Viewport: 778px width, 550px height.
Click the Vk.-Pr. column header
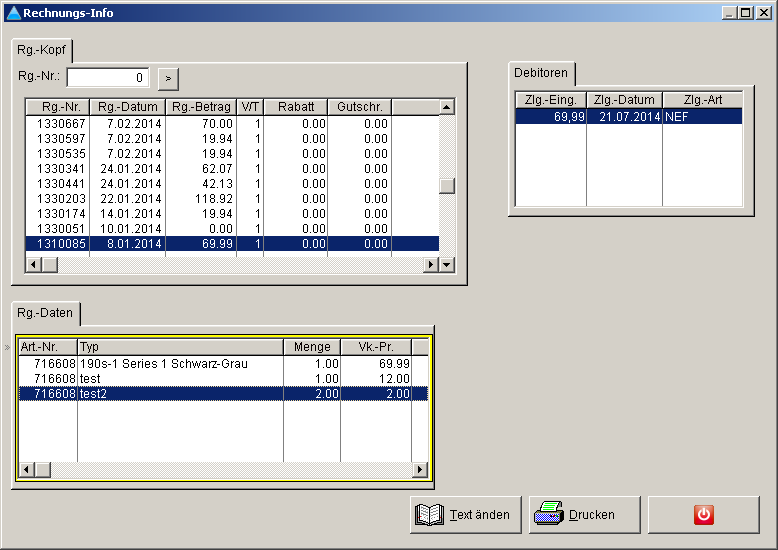[376, 347]
